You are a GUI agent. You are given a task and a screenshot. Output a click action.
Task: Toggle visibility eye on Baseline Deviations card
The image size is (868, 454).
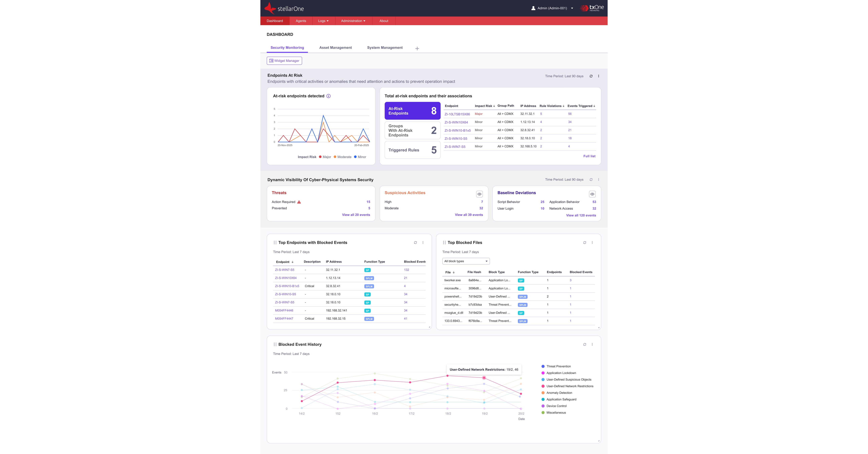click(x=592, y=194)
